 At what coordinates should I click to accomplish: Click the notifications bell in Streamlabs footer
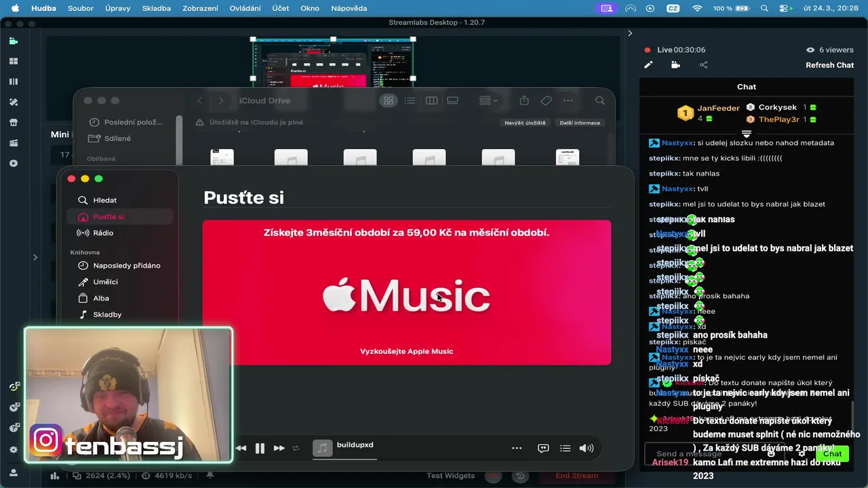210,476
